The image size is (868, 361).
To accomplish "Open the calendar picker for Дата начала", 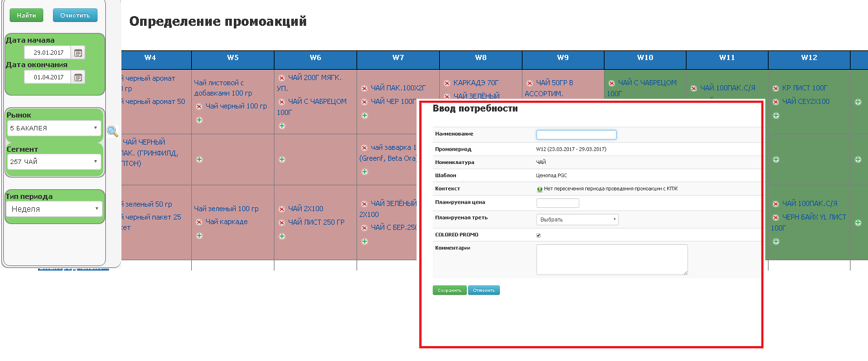I will click(x=78, y=53).
